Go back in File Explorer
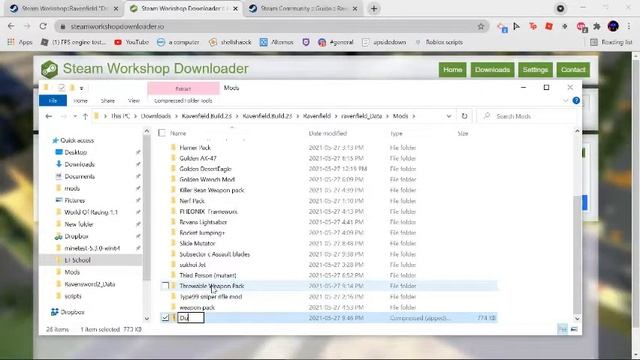 49,116
